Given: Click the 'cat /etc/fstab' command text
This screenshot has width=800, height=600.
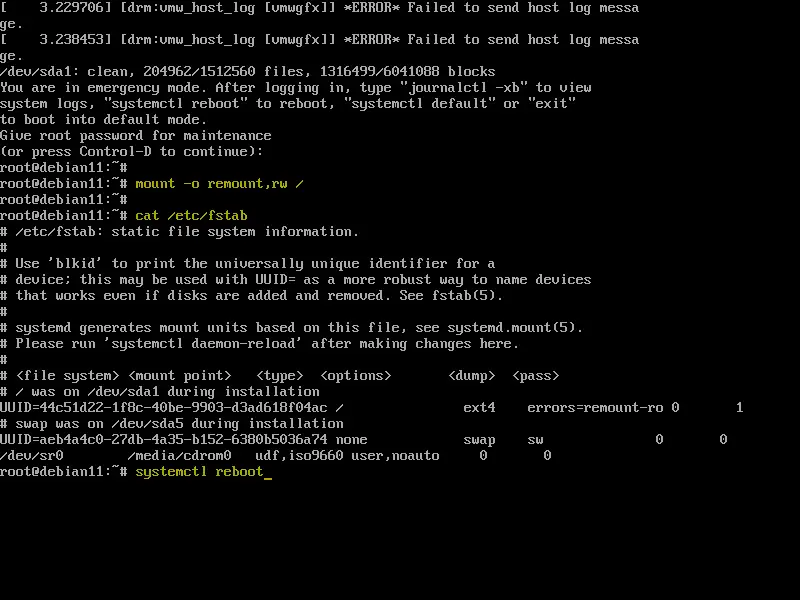Looking at the screenshot, I should pos(191,216).
